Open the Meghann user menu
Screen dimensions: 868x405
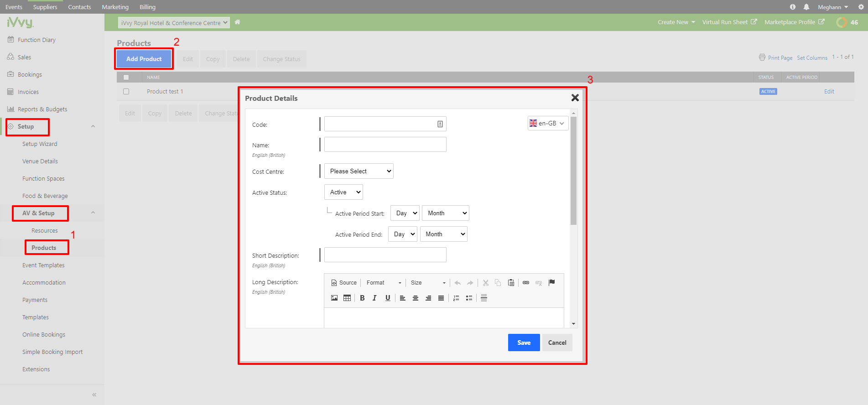(x=833, y=7)
